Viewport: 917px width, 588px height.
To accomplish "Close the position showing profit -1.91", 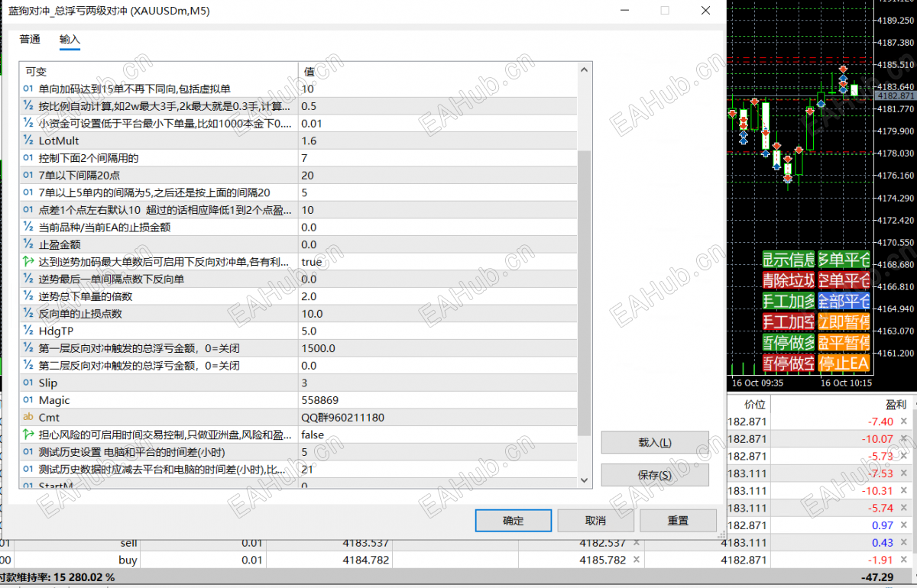I will (x=904, y=560).
